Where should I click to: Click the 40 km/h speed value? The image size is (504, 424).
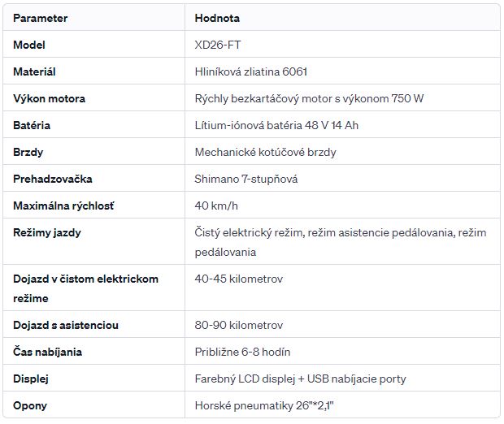click(216, 206)
